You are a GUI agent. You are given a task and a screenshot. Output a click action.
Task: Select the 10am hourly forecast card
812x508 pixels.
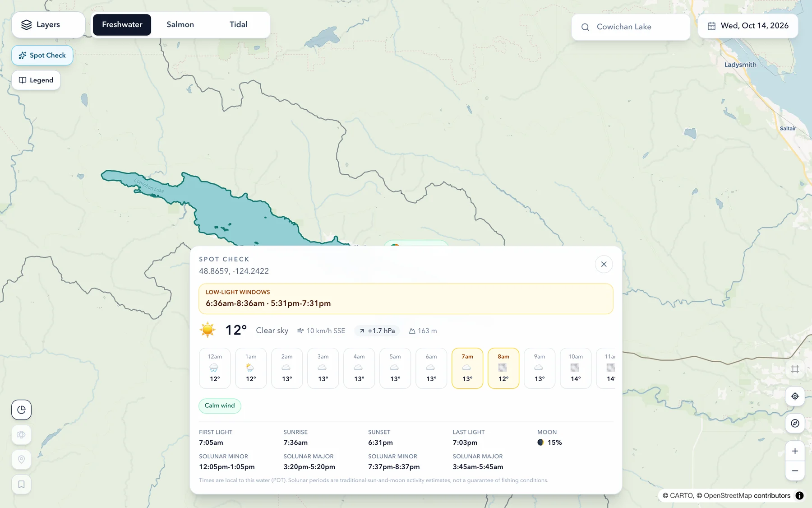tap(576, 368)
